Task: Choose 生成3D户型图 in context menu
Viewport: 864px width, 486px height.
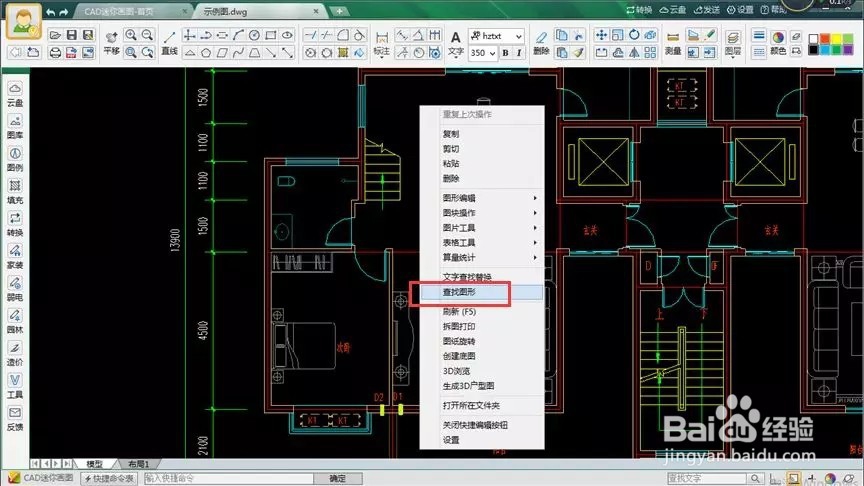Action: point(482,386)
